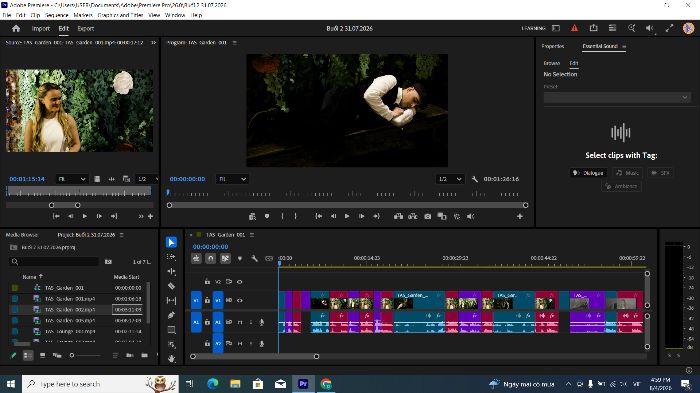This screenshot has width=700, height=393.
Task: Go to Out point in Program monitor
Action: (376, 216)
